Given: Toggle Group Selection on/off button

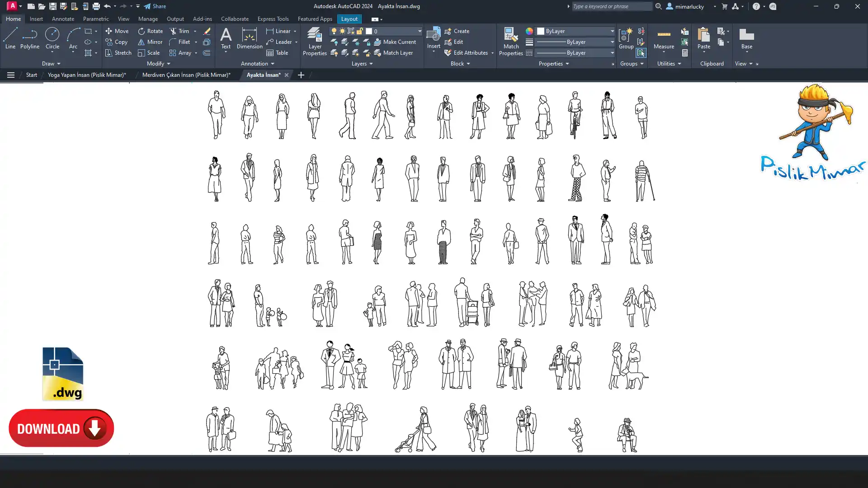Looking at the screenshot, I should tap(641, 53).
